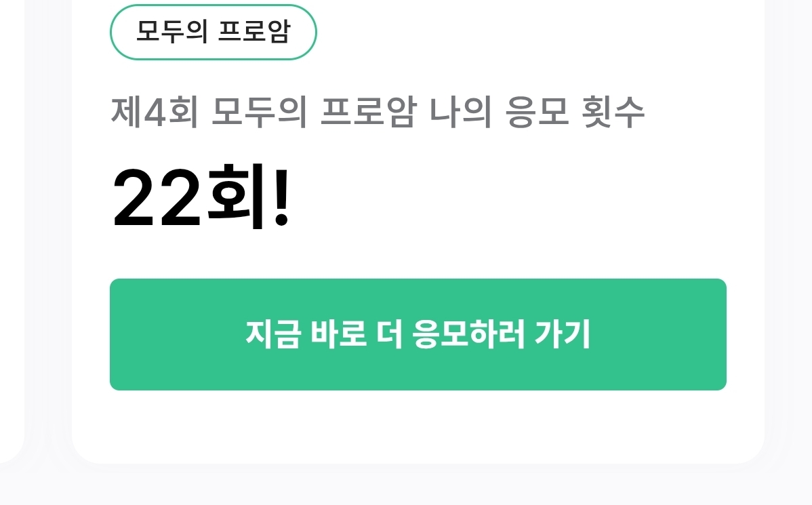Click the word 지금 on the green button

click(272, 334)
